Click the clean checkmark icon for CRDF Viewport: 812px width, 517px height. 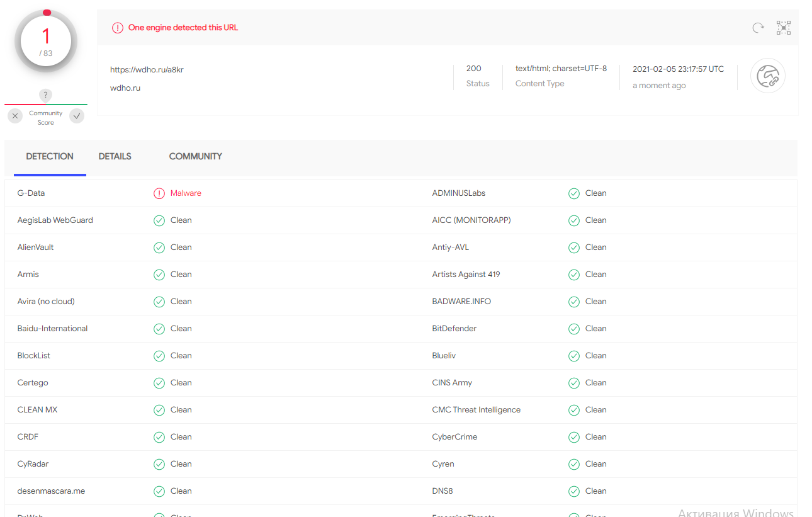coord(159,437)
